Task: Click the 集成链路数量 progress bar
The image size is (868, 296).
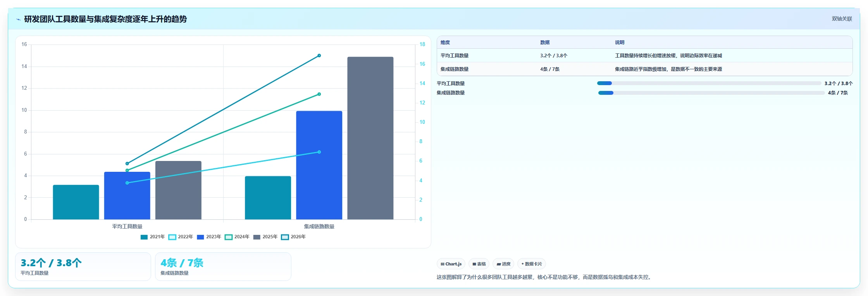Action: click(711, 93)
